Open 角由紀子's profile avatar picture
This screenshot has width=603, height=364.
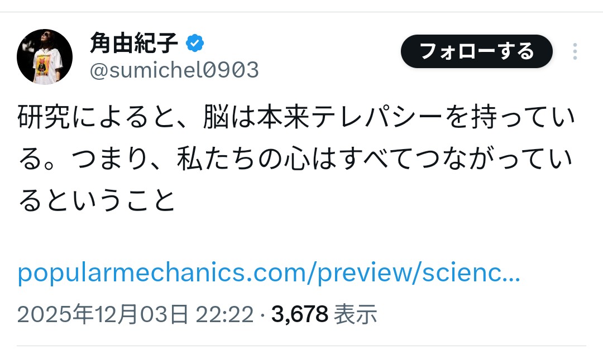[45, 57]
